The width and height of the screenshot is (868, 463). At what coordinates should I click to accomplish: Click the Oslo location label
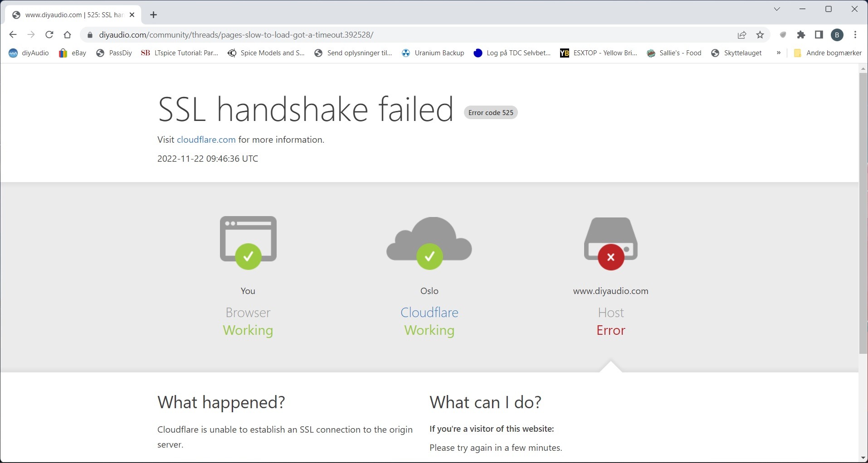point(429,291)
